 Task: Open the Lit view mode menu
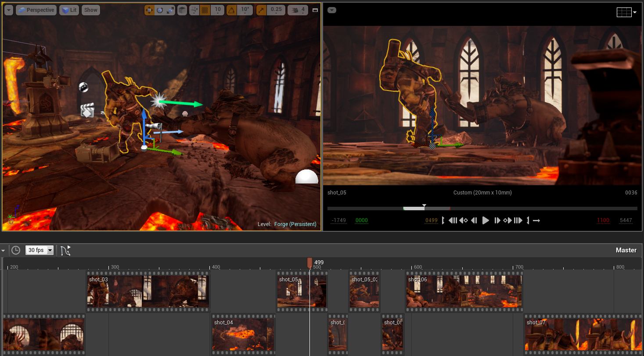coord(69,10)
